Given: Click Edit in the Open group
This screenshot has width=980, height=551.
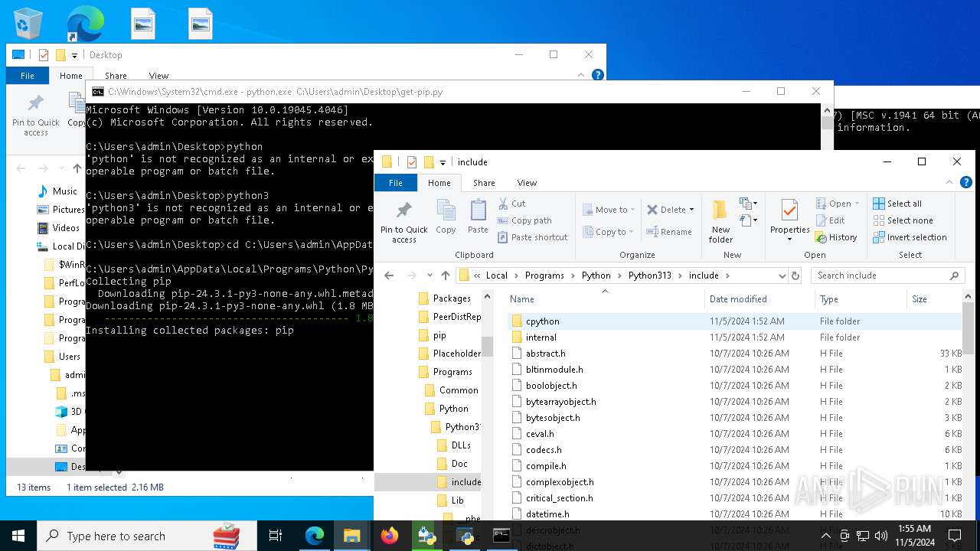Looking at the screenshot, I should (x=831, y=220).
